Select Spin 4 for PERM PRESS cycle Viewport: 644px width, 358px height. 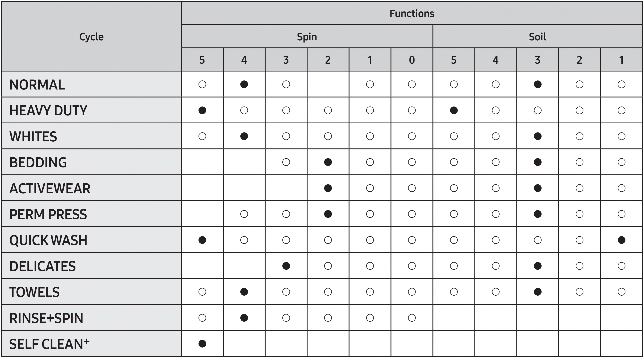244,214
